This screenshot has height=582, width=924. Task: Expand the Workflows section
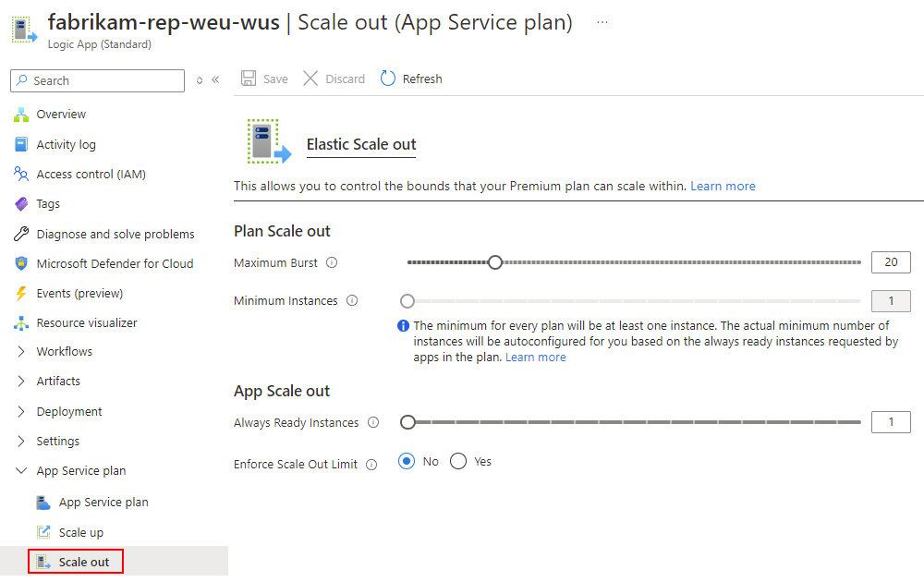[21, 352]
